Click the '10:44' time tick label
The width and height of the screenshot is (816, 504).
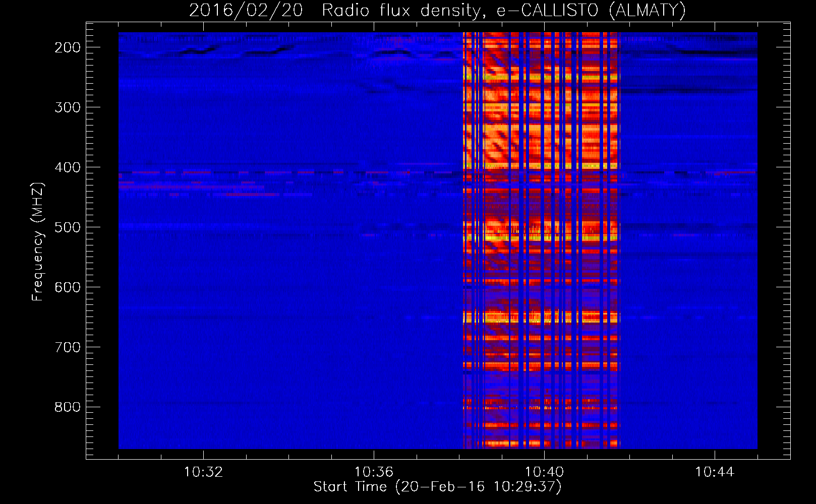pyautogui.click(x=715, y=472)
